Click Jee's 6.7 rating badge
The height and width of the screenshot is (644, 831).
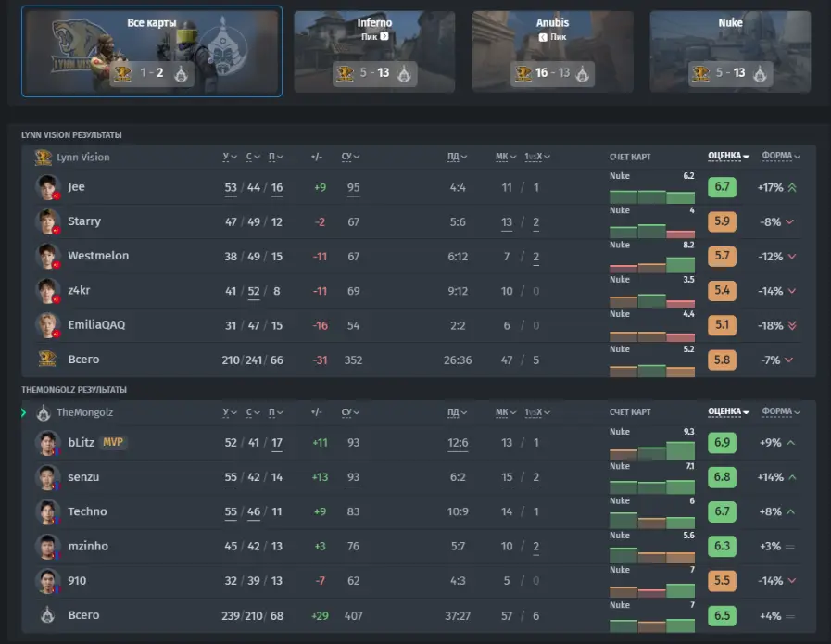pos(722,186)
